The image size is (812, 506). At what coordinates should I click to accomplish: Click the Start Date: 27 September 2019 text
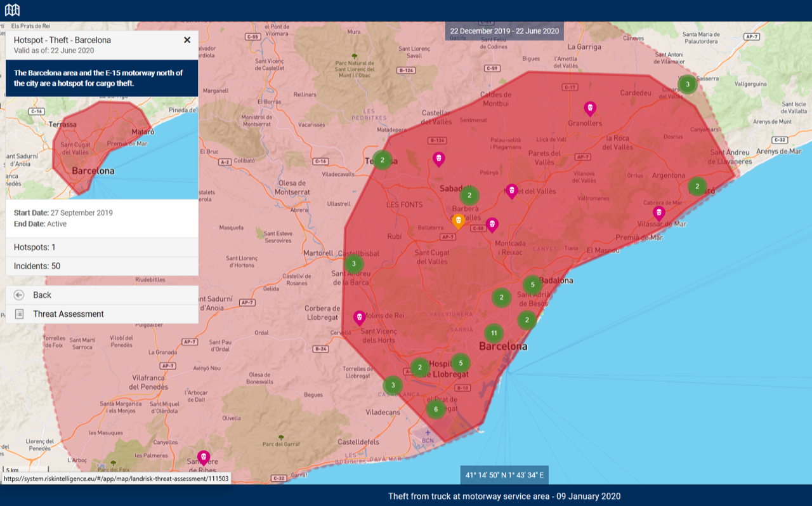(63, 213)
